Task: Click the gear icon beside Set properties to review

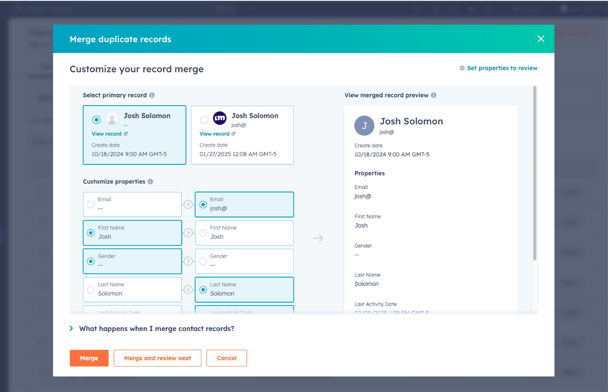Action: click(462, 68)
